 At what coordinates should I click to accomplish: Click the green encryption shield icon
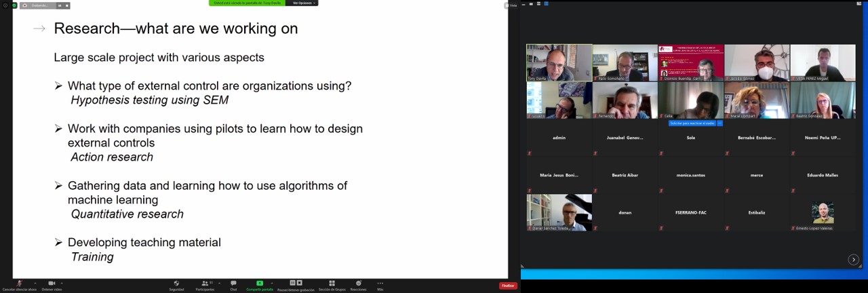tap(14, 5)
